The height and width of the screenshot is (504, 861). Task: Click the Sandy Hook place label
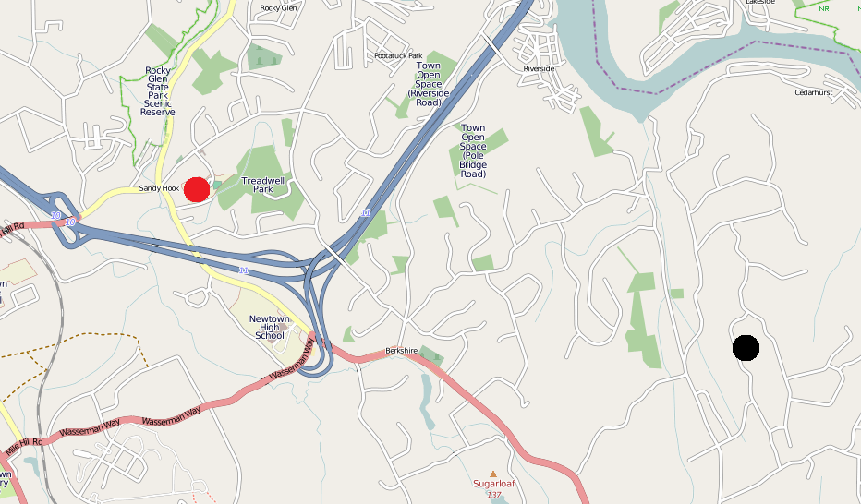coord(159,188)
